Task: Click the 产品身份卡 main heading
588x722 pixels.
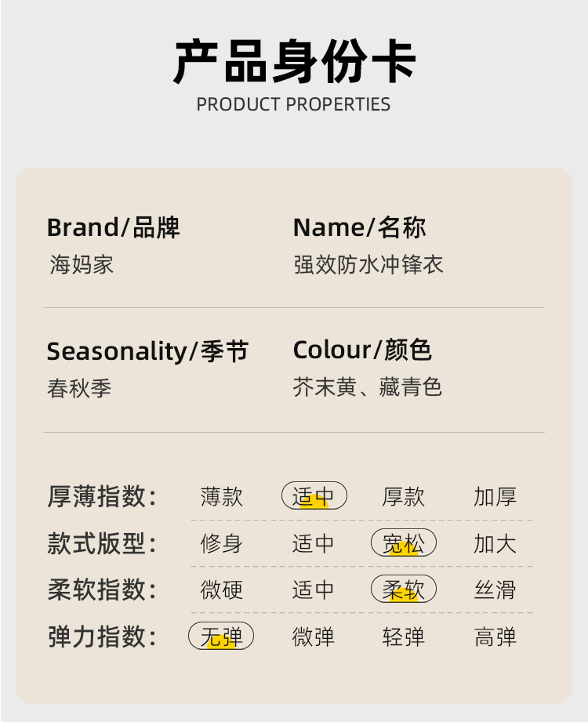Action: [294, 61]
